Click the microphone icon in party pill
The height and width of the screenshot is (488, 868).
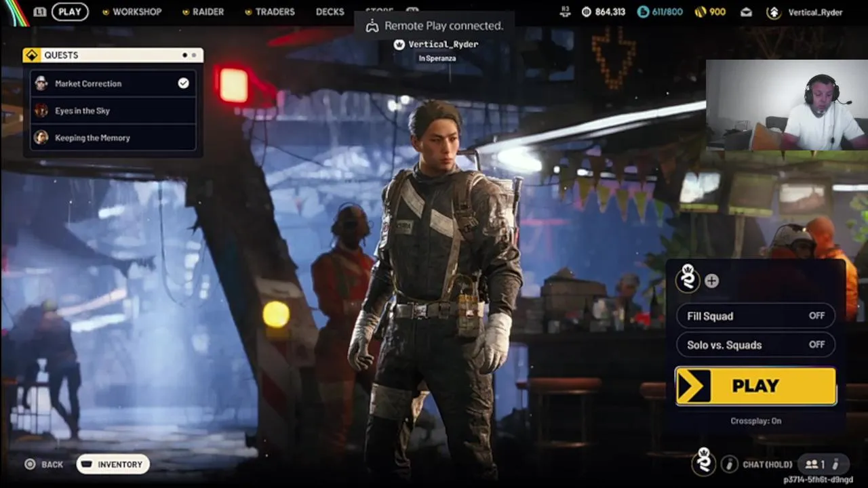coord(835,464)
